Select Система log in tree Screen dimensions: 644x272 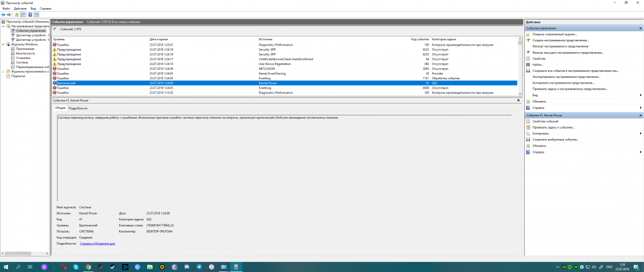tap(22, 62)
